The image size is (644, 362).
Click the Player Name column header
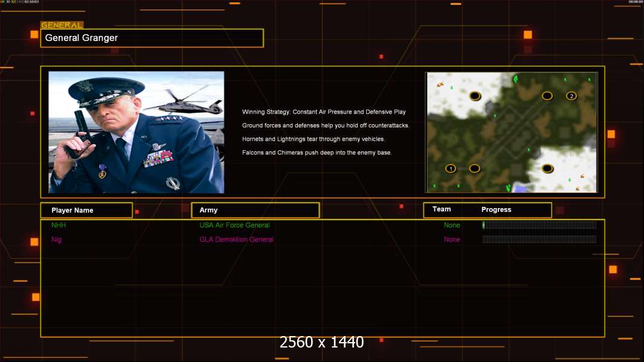pyautogui.click(x=86, y=211)
